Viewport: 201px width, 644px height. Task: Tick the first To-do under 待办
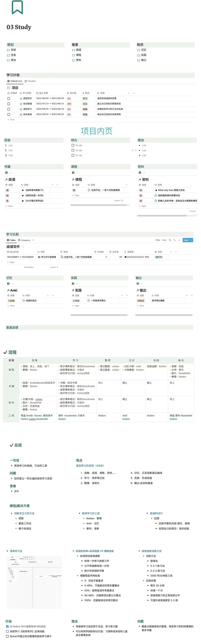(x=73, y=145)
